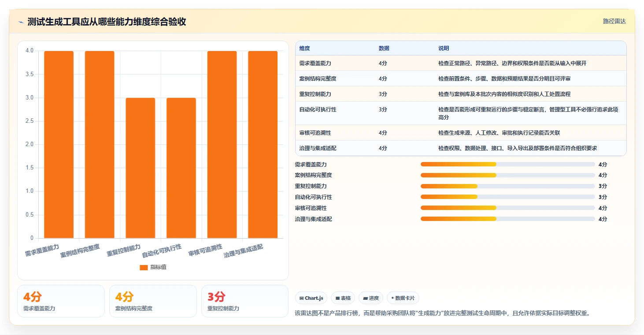Click the 指标值 legend label
The image size is (644, 335).
(x=158, y=267)
